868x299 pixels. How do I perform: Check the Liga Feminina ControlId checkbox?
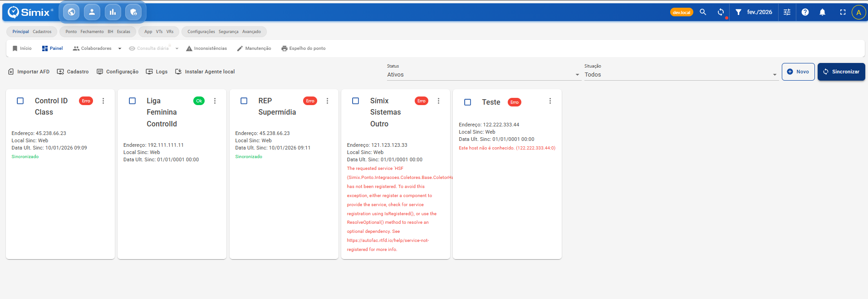(132, 101)
